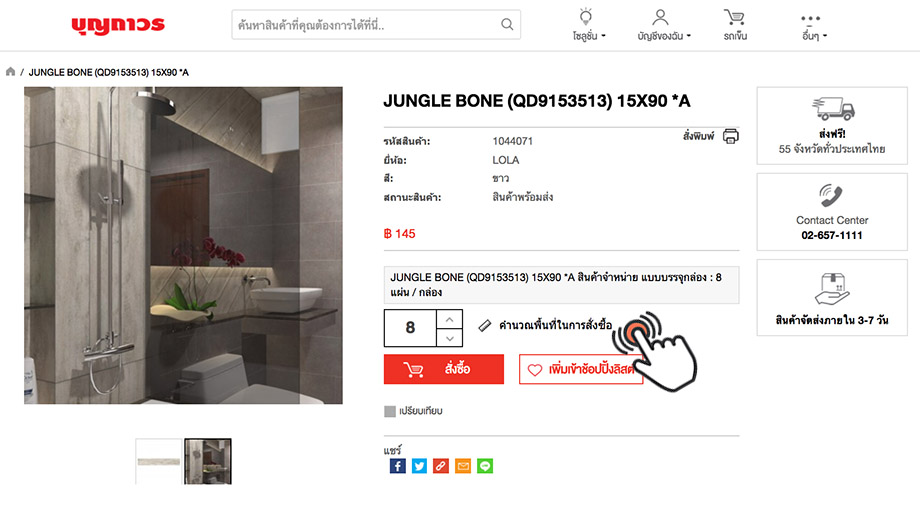Decrease quantity with down arrow
Screen dimensions: 920x507
(x=449, y=338)
